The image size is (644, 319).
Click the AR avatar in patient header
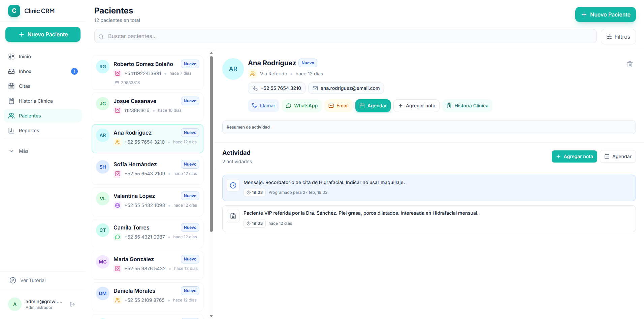tap(233, 69)
